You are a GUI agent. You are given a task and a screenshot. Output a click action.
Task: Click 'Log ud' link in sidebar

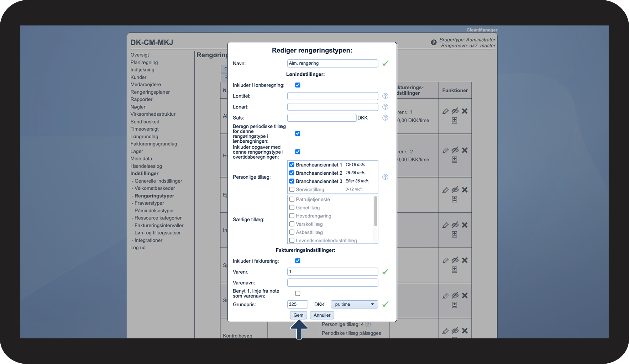pyautogui.click(x=138, y=247)
